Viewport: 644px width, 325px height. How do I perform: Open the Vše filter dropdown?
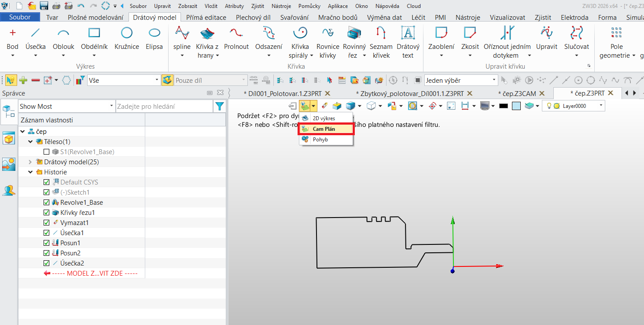pyautogui.click(x=124, y=80)
